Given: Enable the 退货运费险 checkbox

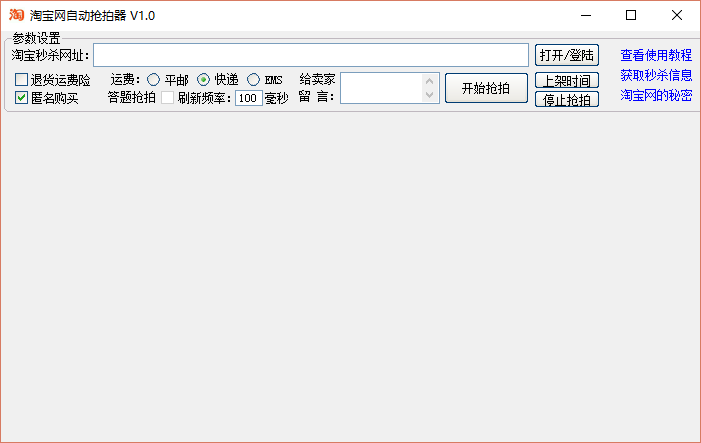Looking at the screenshot, I should (x=22, y=80).
